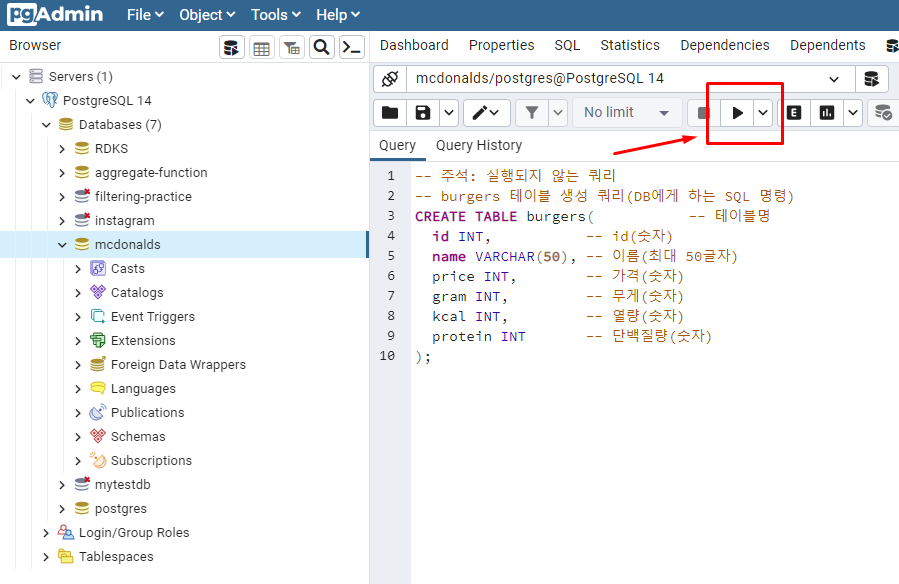Viewport: 899px width, 584px height.
Task: Open the File menu
Action: (x=145, y=15)
